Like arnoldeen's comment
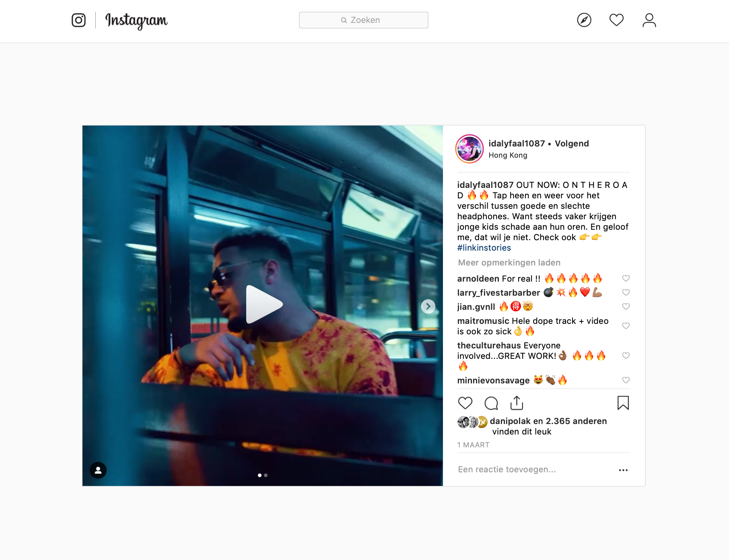This screenshot has height=560, width=729. (626, 278)
